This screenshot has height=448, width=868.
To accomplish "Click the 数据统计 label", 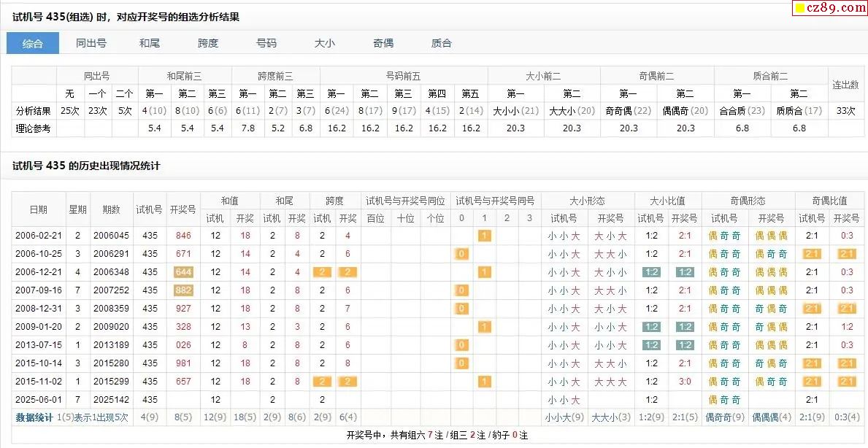I will pyautogui.click(x=36, y=417).
